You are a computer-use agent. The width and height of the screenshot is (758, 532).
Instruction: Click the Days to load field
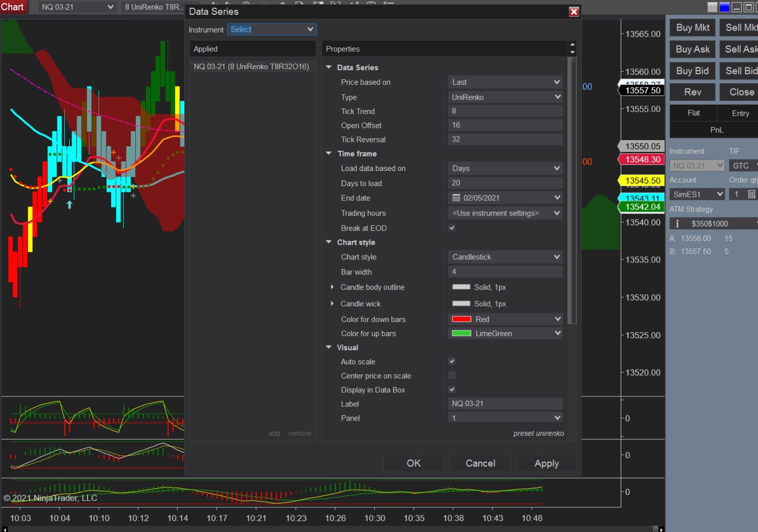click(505, 183)
